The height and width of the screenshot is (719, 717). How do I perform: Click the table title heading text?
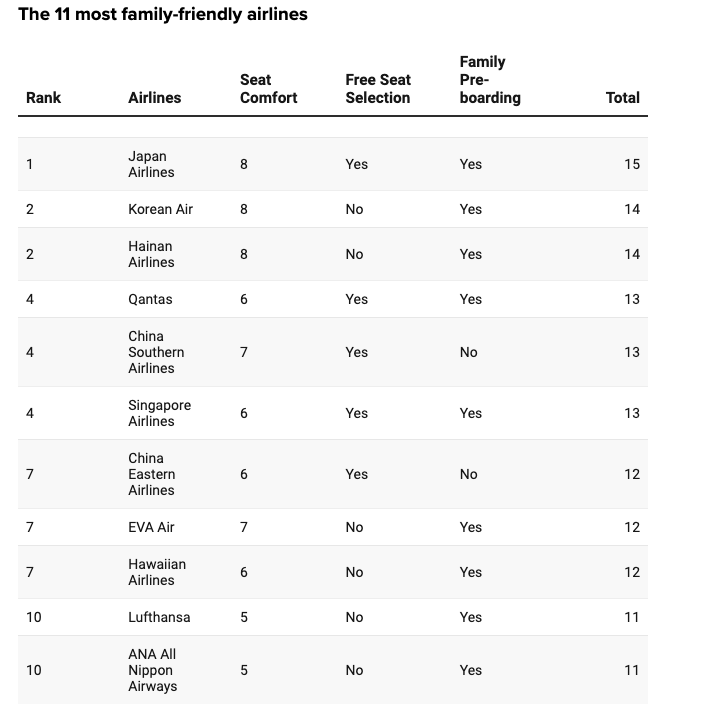click(x=163, y=15)
